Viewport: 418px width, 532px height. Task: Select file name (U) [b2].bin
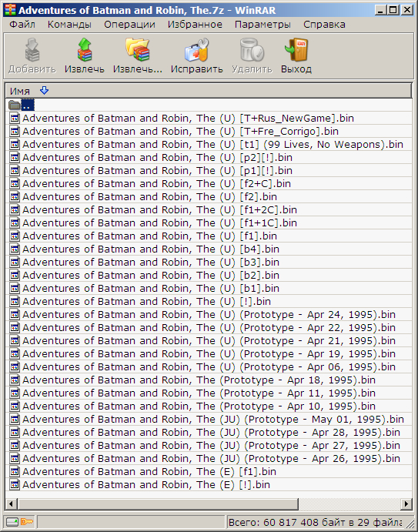(151, 275)
